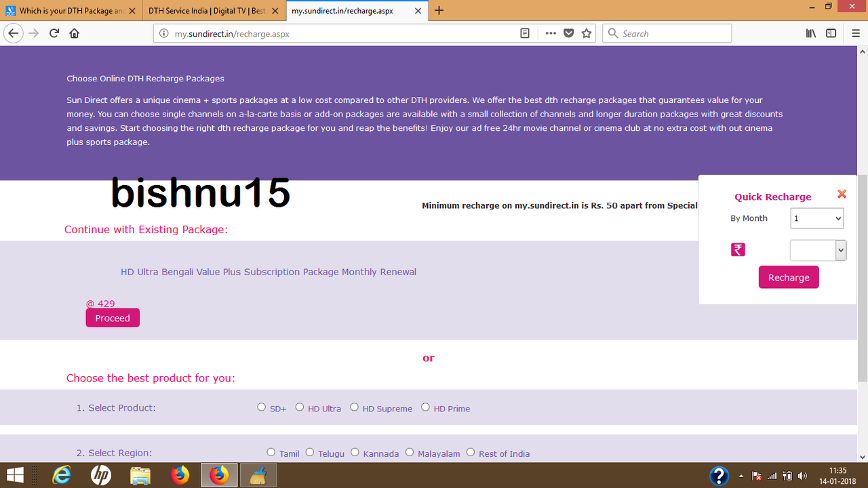Viewport: 868px width, 488px height.
Task: Choose the Telugu region
Action: 310,452
